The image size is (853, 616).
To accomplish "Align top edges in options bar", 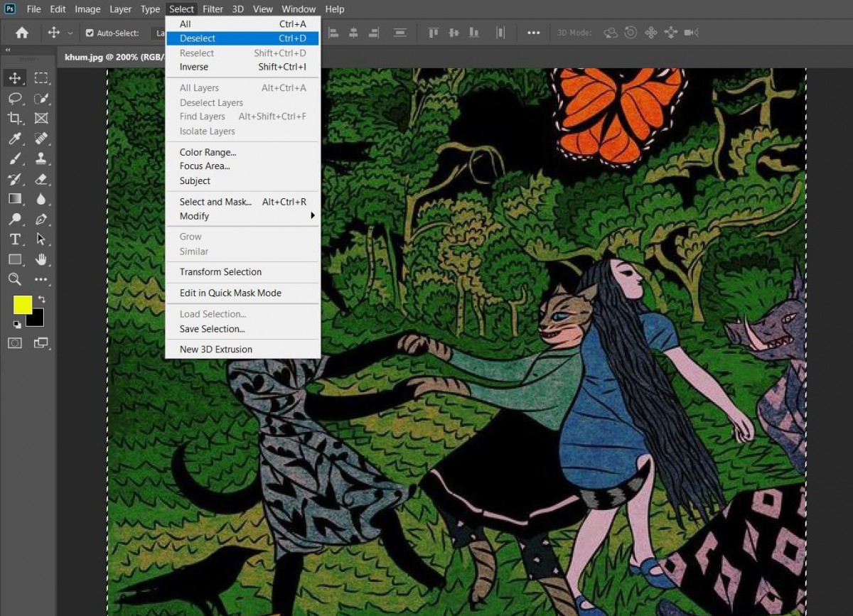I will click(433, 33).
